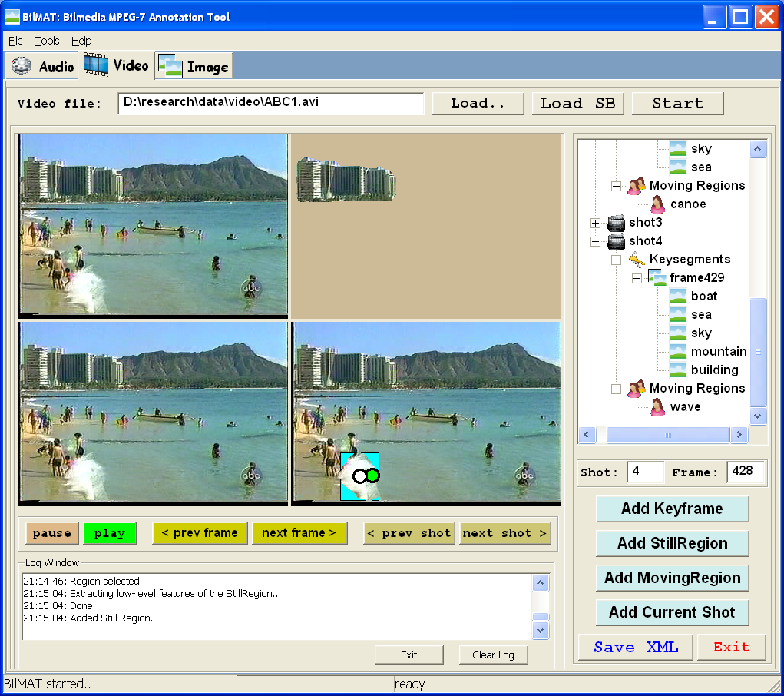The height and width of the screenshot is (696, 784).
Task: Collapse the frame429 node
Action: 637,278
